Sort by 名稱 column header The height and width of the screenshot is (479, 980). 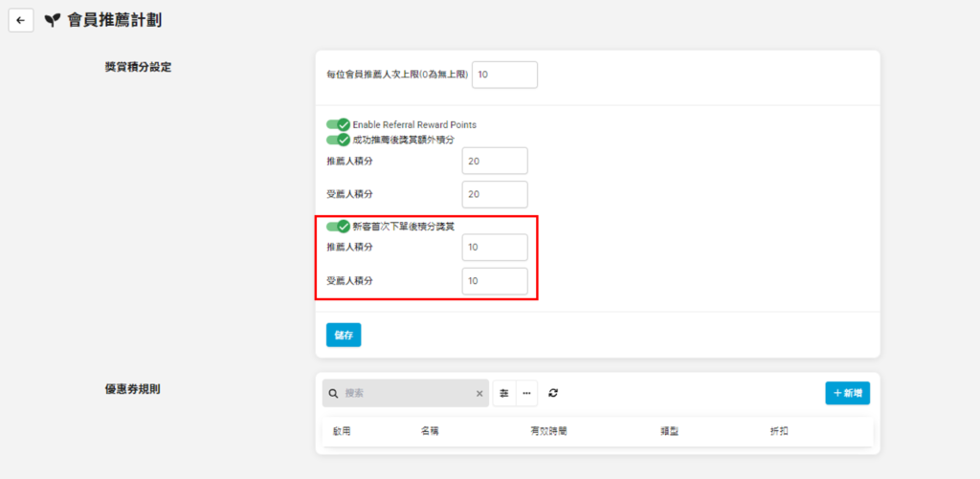pyautogui.click(x=430, y=432)
